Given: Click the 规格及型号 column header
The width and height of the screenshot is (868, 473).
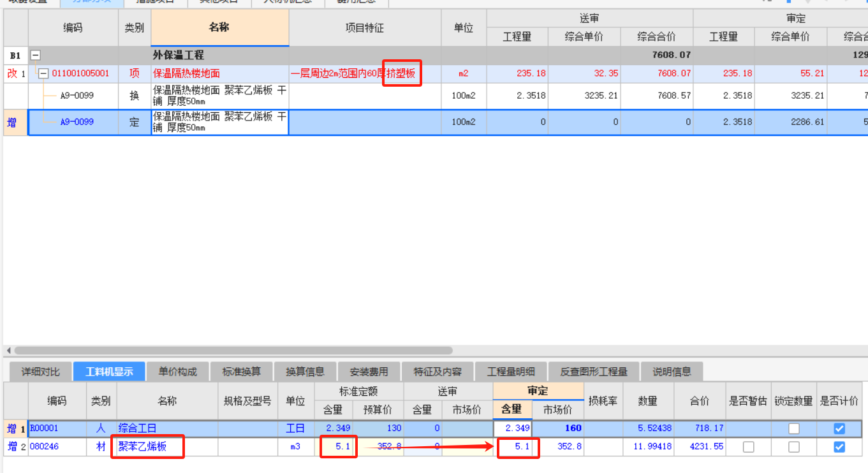Looking at the screenshot, I should 247,401.
